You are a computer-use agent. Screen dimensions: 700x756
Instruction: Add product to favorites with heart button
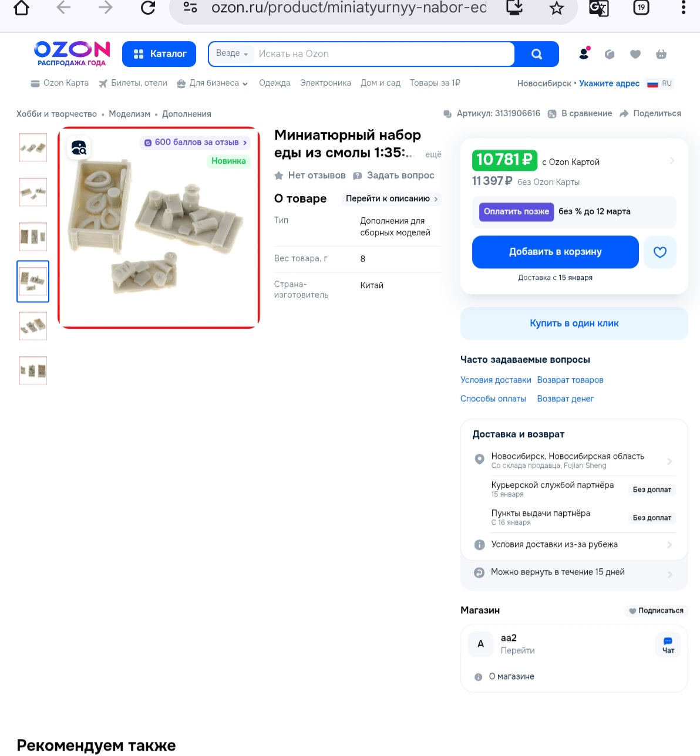point(660,252)
